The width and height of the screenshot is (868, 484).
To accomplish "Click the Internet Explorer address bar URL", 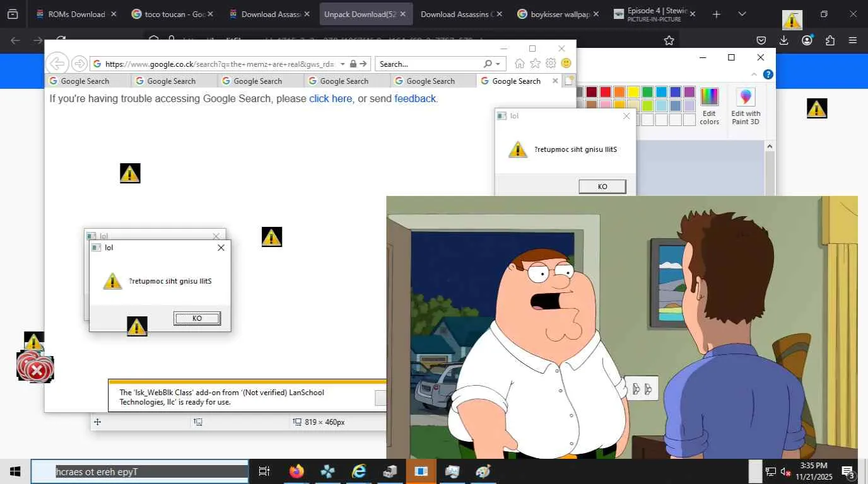I will pyautogui.click(x=220, y=64).
